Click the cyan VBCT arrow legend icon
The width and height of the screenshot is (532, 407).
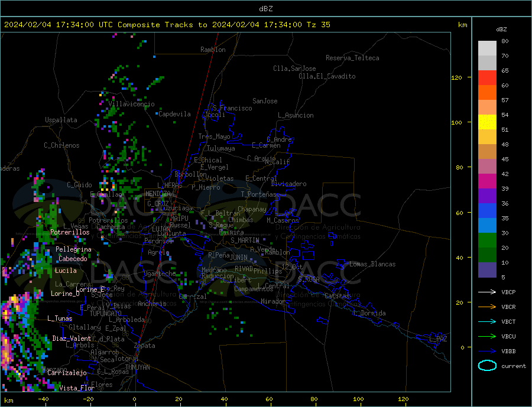coord(487,321)
